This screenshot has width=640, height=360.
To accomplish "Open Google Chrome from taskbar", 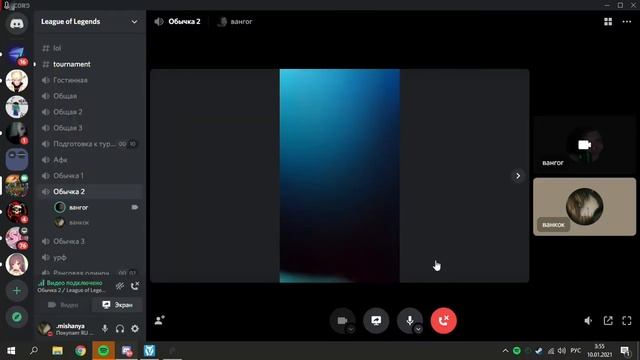I will [x=80, y=351].
